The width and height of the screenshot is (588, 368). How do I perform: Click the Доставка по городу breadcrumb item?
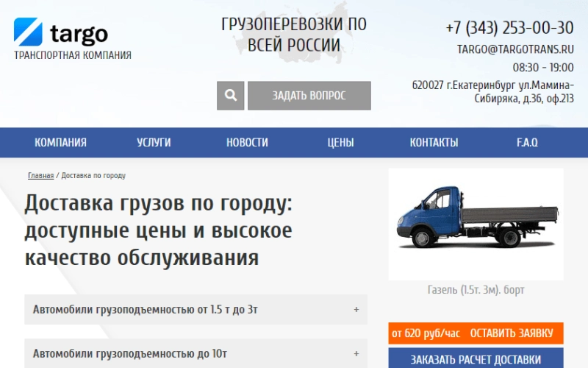[x=93, y=176]
